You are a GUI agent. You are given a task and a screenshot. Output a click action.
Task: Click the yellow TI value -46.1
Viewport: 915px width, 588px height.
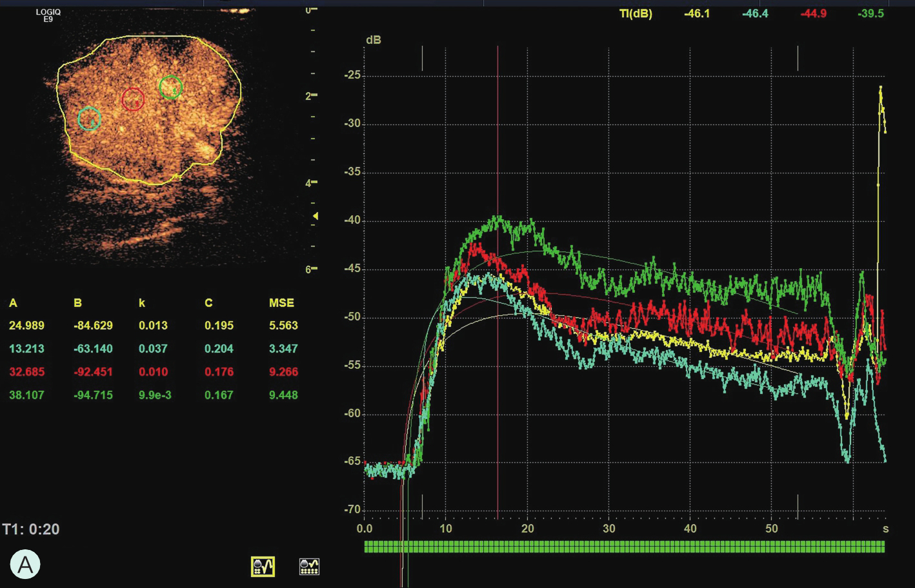(x=696, y=14)
